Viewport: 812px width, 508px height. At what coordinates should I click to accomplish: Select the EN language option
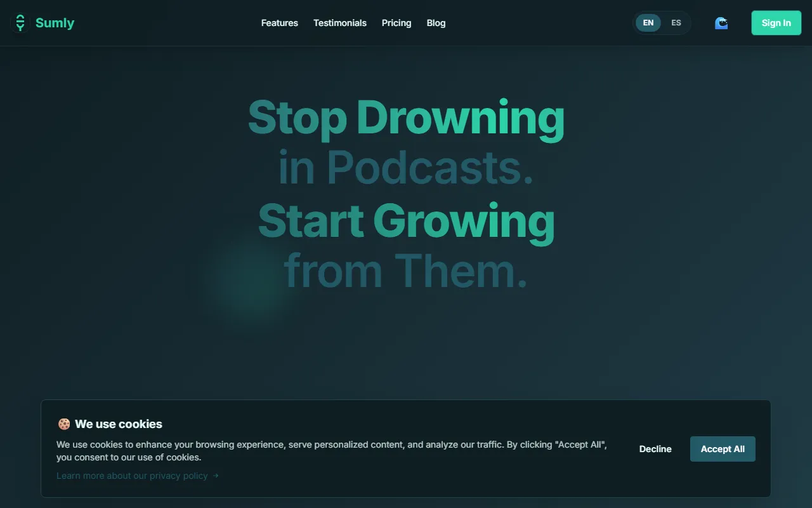[648, 23]
